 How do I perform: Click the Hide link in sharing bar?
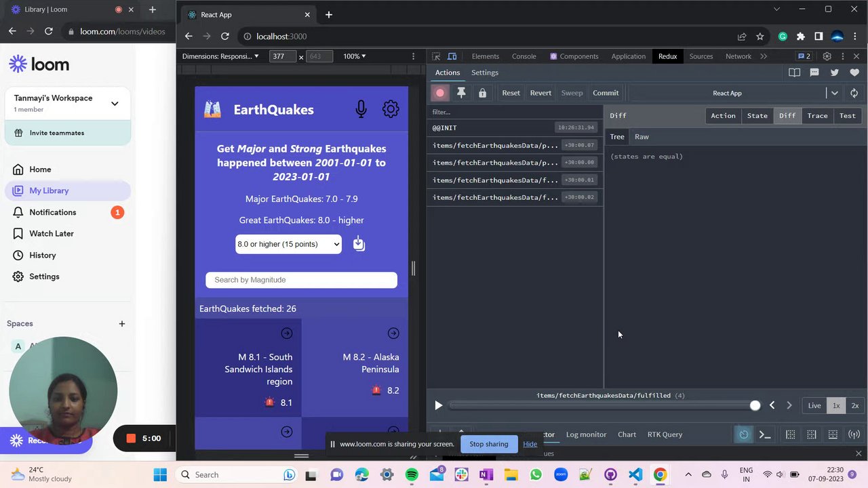pos(530,444)
